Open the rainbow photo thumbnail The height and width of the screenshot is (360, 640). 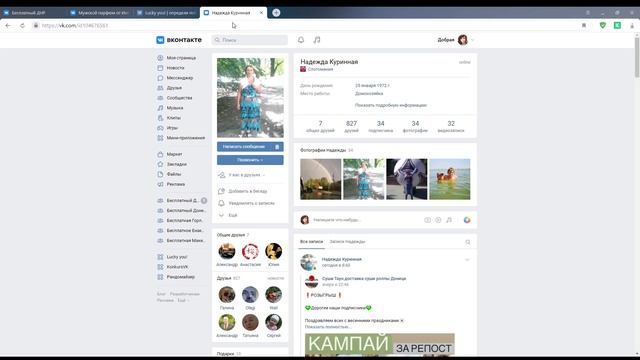click(320, 179)
